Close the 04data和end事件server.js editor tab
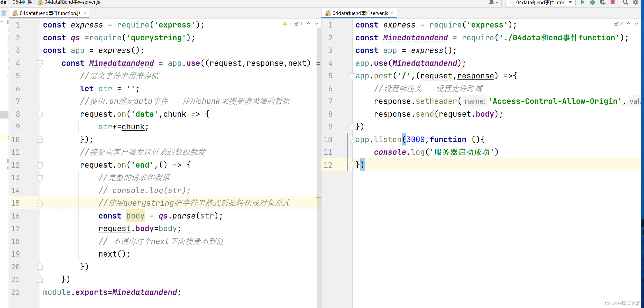This screenshot has width=644, height=308. (392, 13)
